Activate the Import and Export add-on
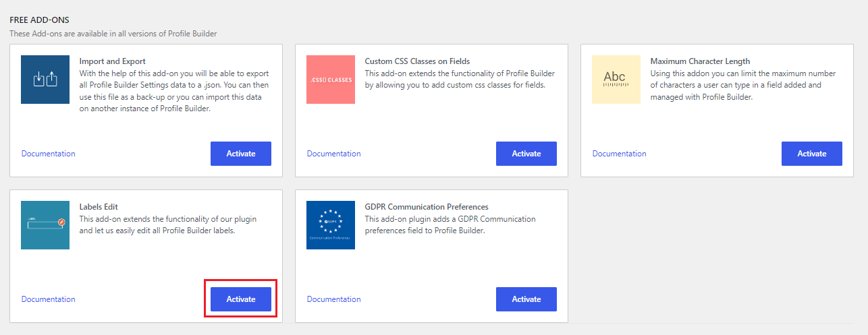This screenshot has width=868, height=335. 241,154
